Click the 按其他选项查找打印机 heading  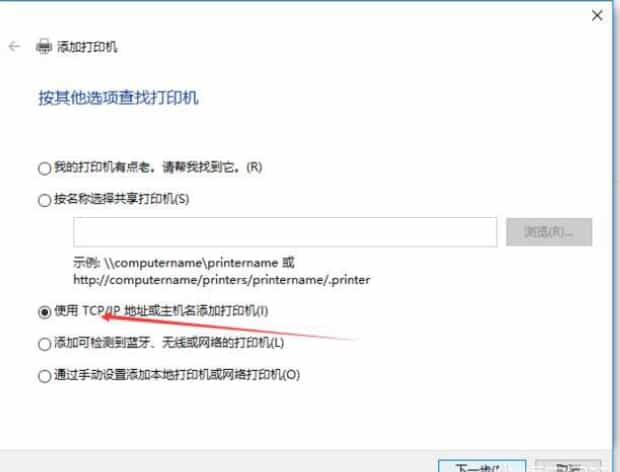[x=118, y=98]
